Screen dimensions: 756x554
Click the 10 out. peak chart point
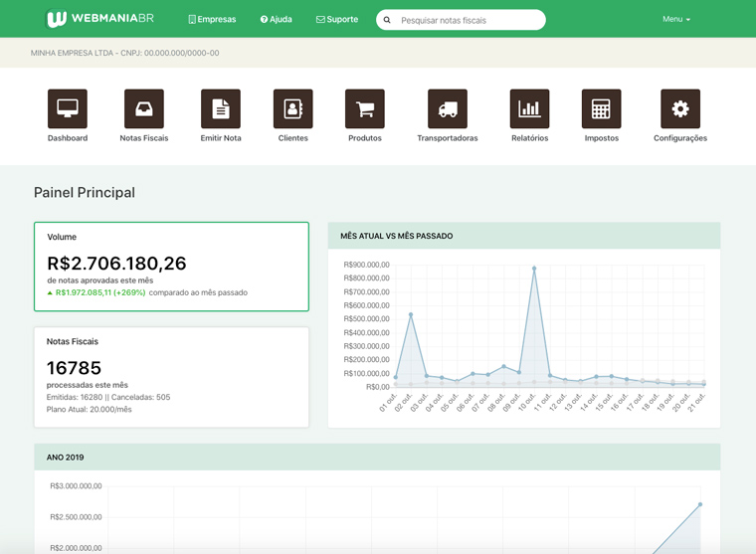(x=534, y=269)
